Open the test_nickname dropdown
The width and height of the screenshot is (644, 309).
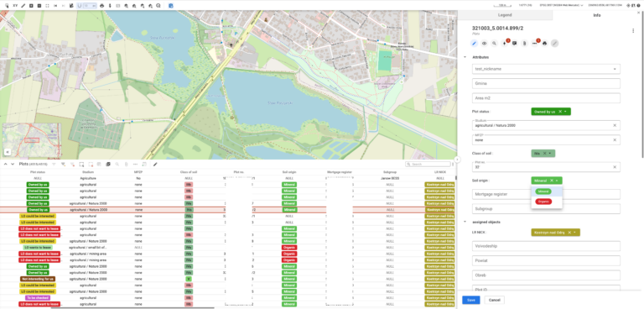pyautogui.click(x=546, y=69)
